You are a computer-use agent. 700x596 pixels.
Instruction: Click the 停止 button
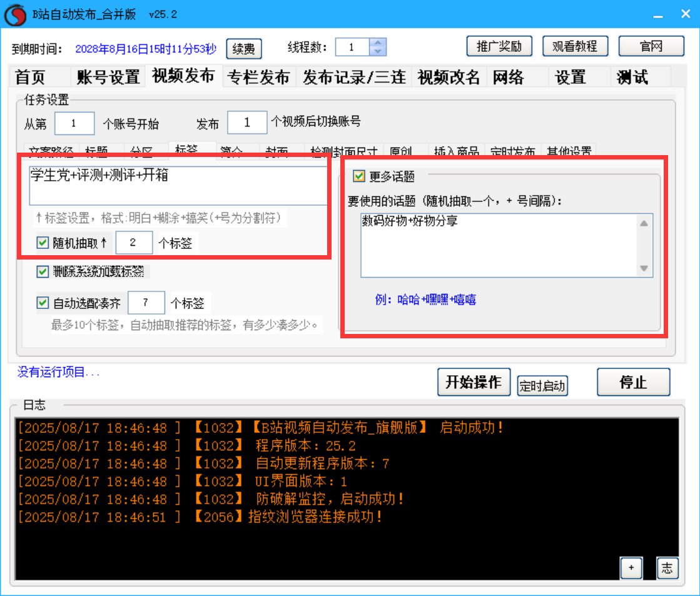(634, 382)
